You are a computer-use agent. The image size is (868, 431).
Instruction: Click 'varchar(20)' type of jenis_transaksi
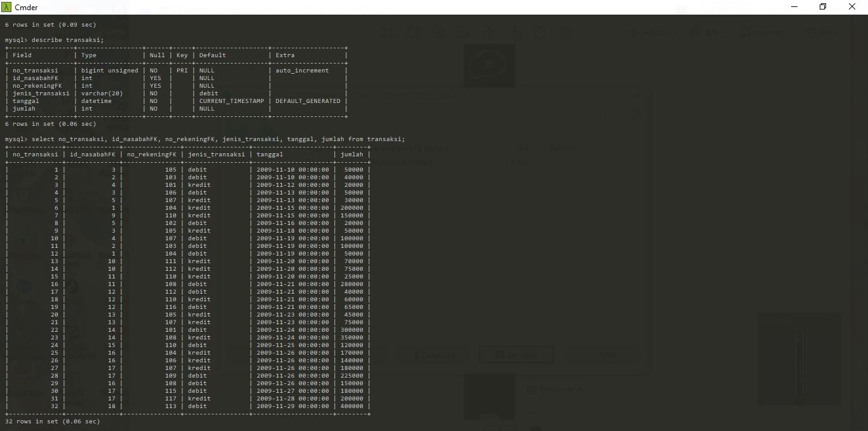(x=102, y=93)
